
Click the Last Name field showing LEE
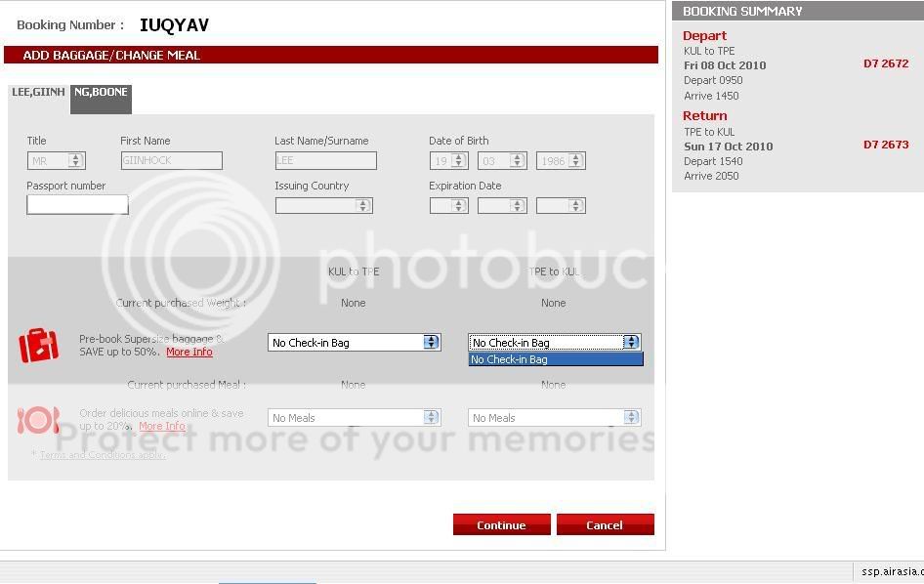[x=325, y=161]
